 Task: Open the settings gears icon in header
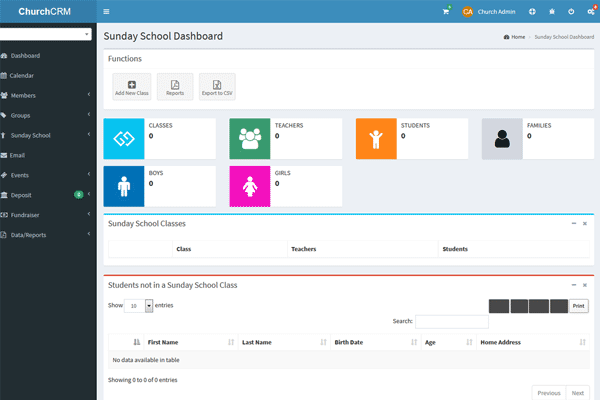point(591,11)
